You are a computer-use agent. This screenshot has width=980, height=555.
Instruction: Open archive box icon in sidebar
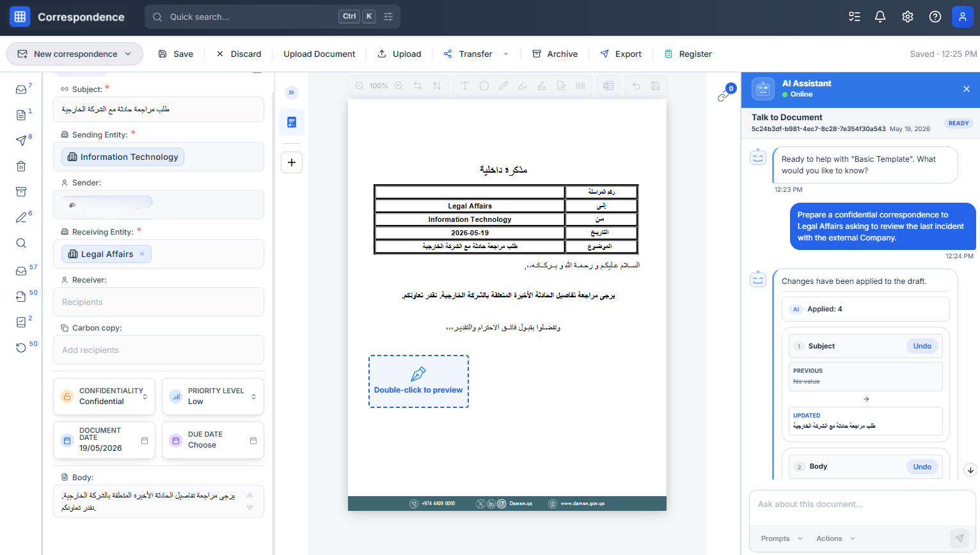coord(21,192)
